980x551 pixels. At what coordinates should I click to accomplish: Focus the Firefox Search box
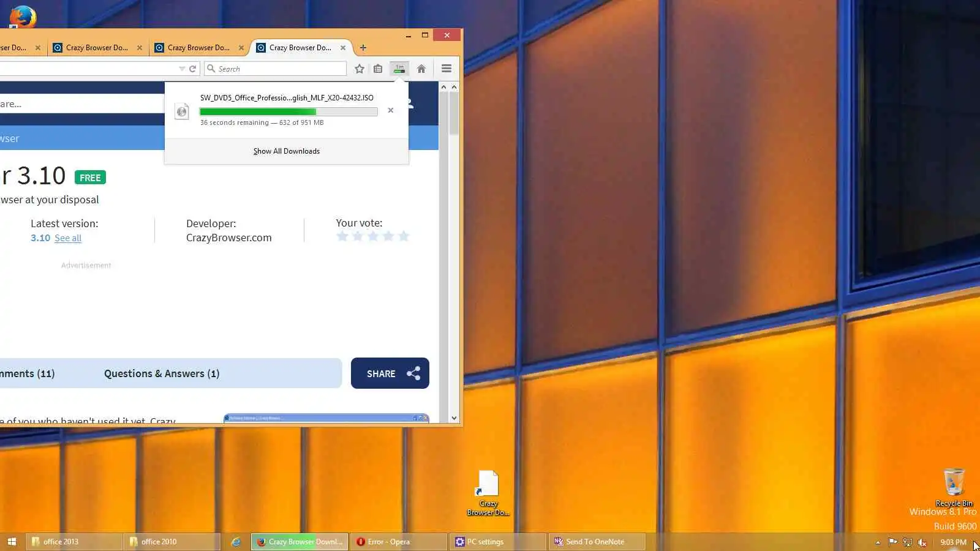276,69
